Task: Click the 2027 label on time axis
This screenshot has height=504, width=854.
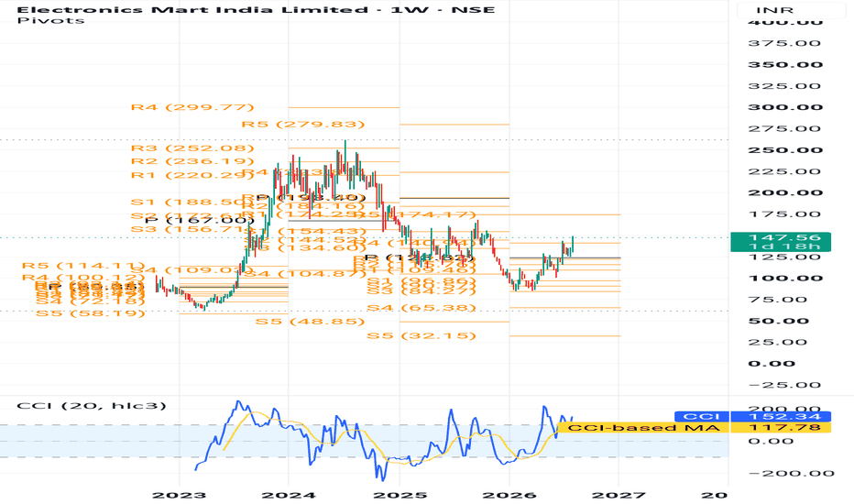Action: pyautogui.click(x=619, y=495)
